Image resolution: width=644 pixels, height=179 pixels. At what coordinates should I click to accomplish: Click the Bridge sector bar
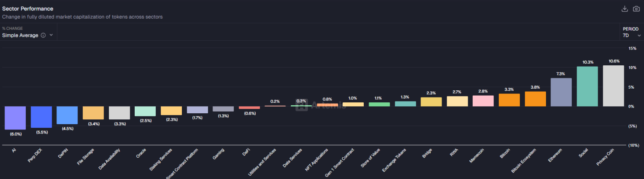pyautogui.click(x=431, y=102)
